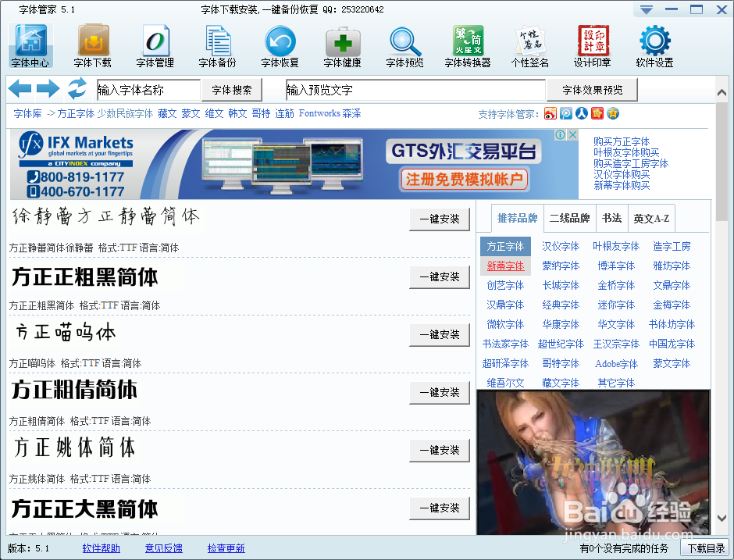Go back with the left arrow
734x560 pixels.
click(20, 88)
